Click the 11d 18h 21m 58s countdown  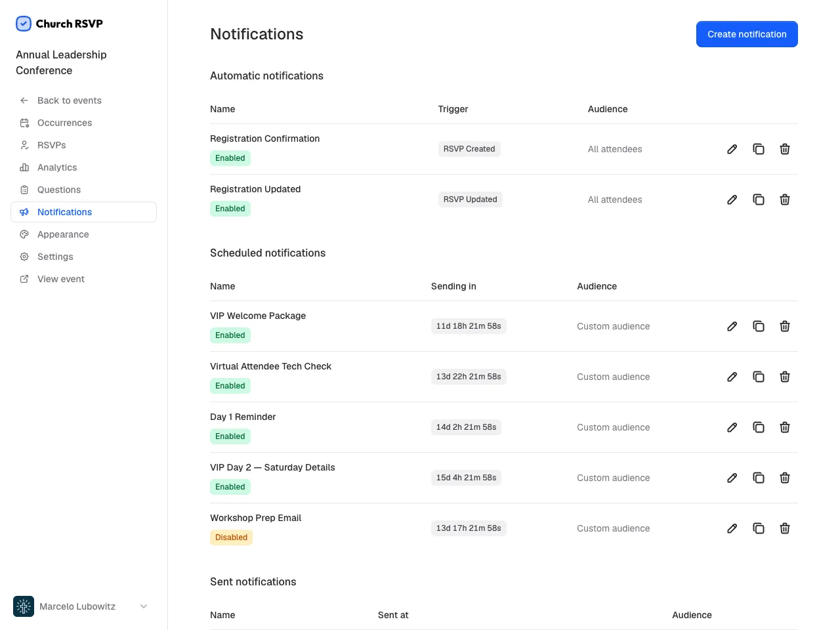(469, 326)
